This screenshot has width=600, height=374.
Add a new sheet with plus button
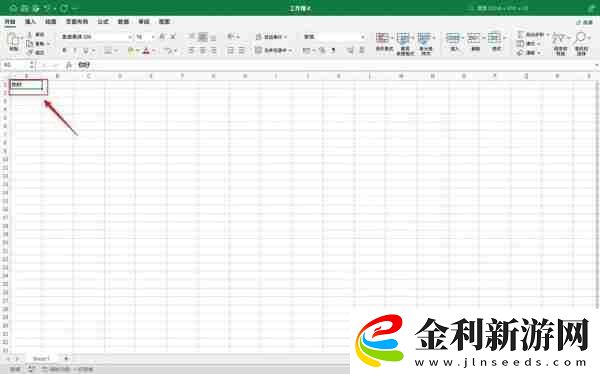(x=66, y=359)
